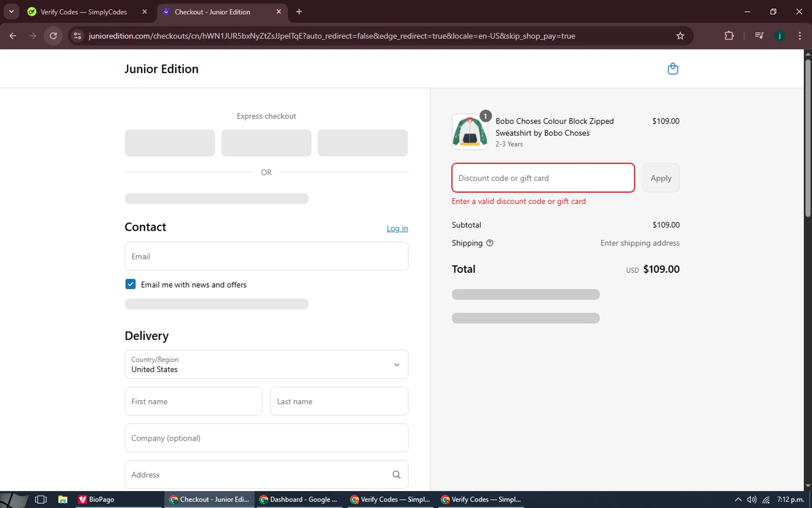Go forward in browser history
The width and height of the screenshot is (812, 508).
point(33,36)
